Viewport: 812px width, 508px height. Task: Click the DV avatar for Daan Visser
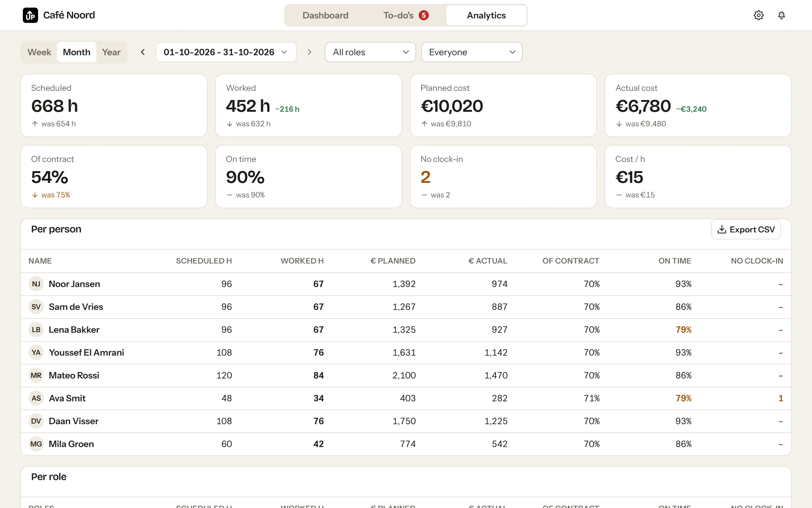(x=36, y=421)
